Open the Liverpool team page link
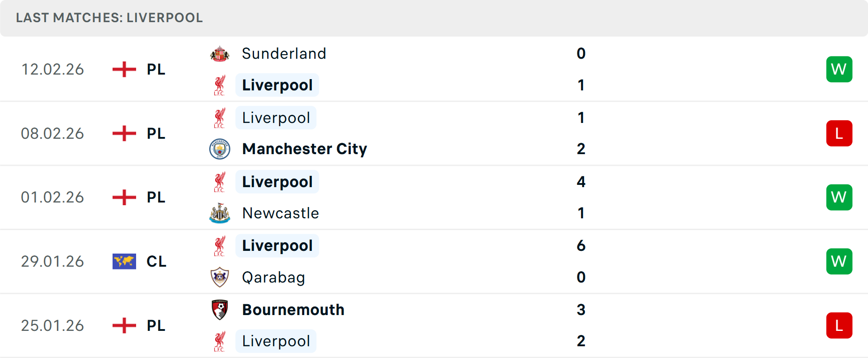Image resolution: width=868 pixels, height=358 pixels. 277,85
